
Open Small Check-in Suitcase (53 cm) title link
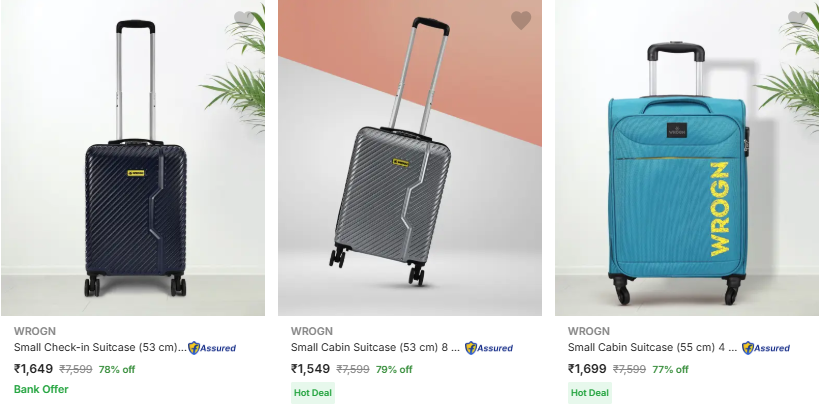click(x=100, y=347)
